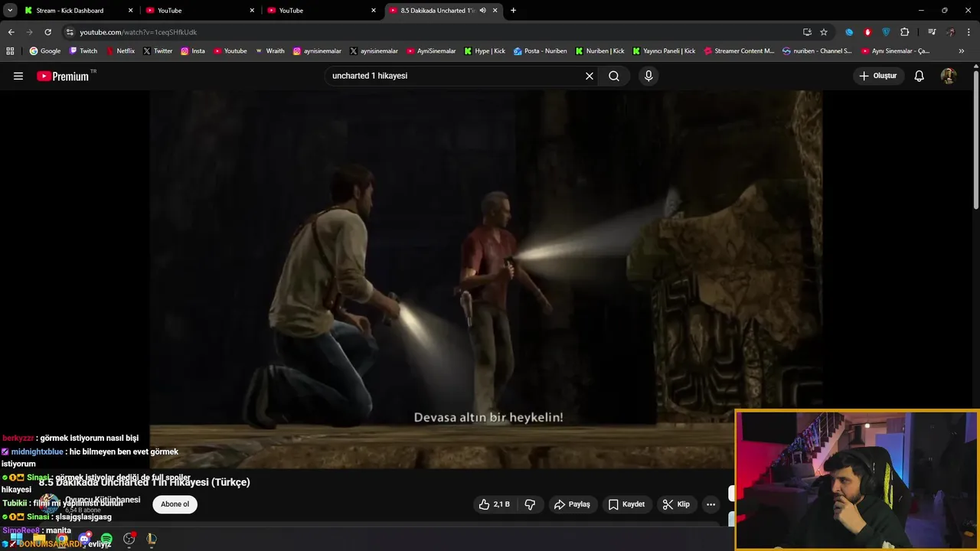The width and height of the screenshot is (980, 551).
Task: Open the Google bookmark
Action: coord(45,51)
